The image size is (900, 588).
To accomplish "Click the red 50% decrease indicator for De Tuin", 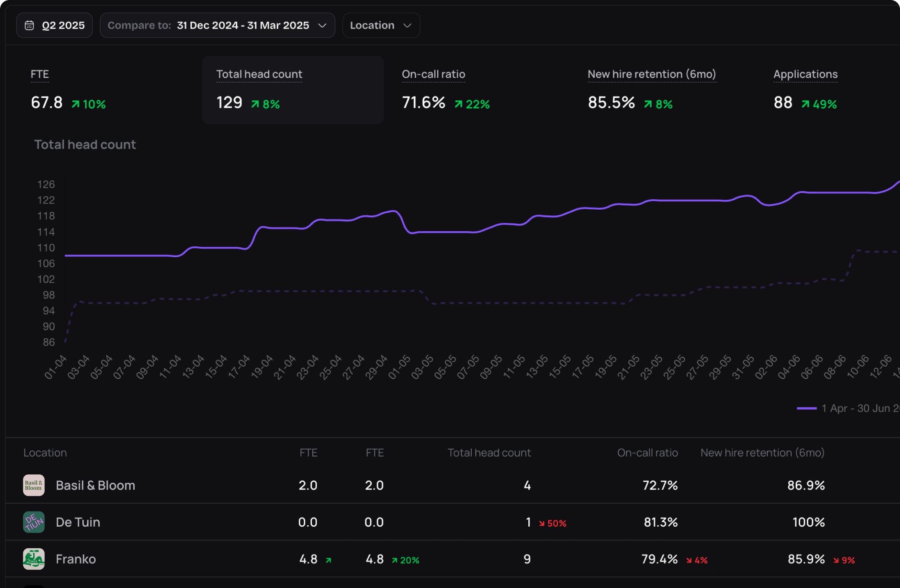I will point(553,523).
